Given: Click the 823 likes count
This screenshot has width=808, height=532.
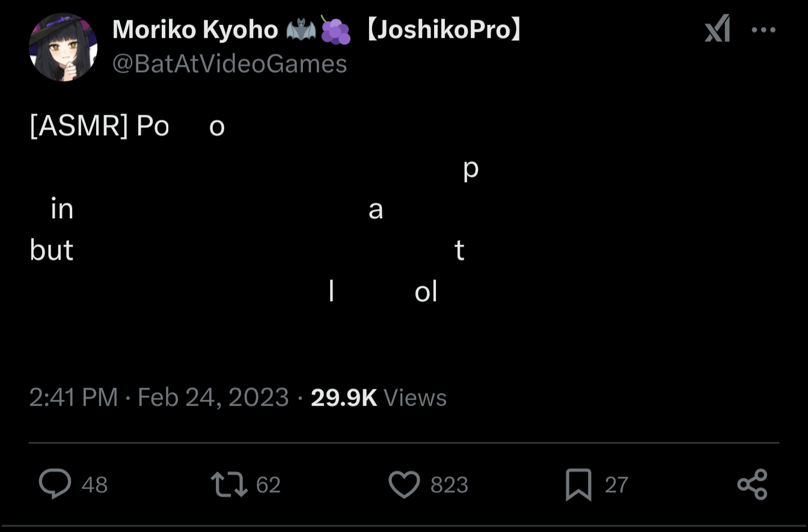Looking at the screenshot, I should click(449, 485).
